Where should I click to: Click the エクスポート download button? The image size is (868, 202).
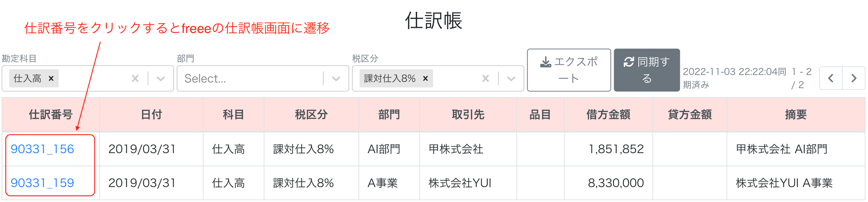pyautogui.click(x=569, y=70)
